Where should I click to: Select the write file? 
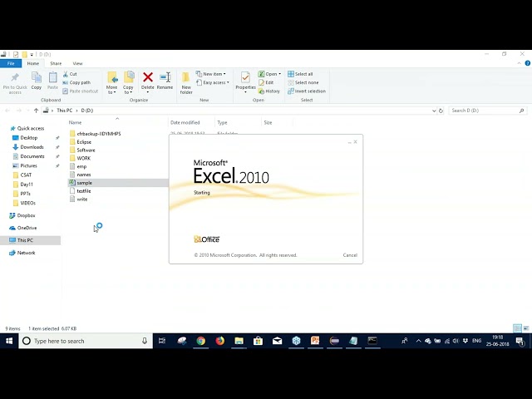click(78, 199)
